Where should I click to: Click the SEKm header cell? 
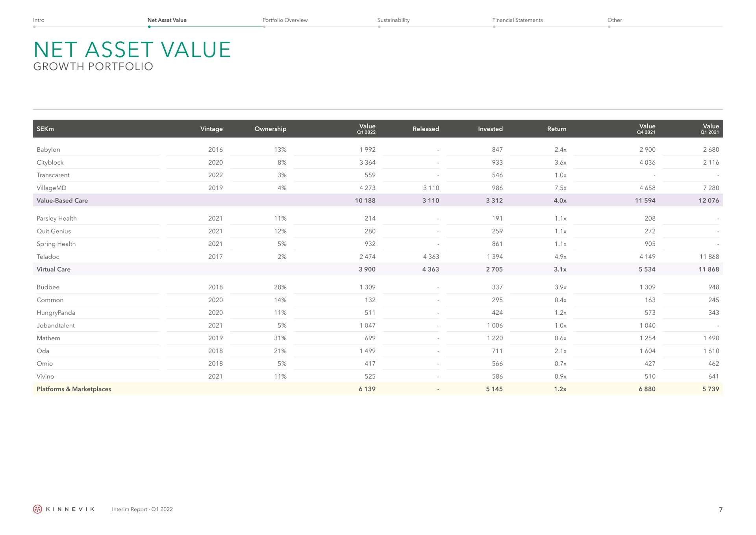tap(45, 129)
